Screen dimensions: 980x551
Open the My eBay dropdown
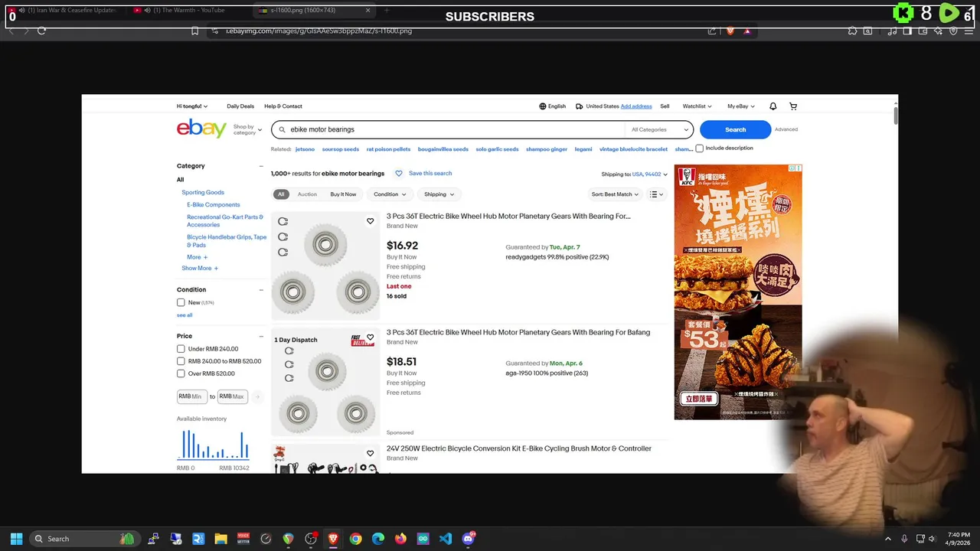741,106
